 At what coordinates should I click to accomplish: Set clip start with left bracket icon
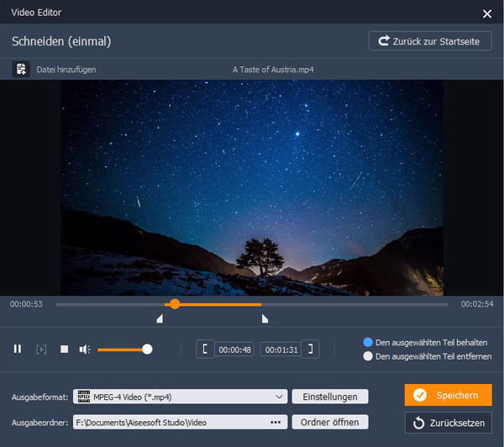(x=205, y=349)
